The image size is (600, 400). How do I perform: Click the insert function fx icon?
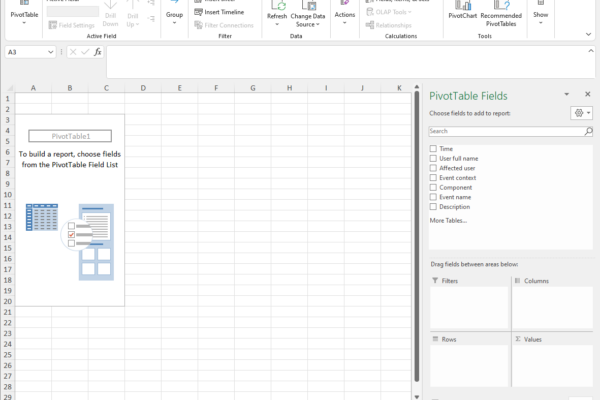click(97, 51)
